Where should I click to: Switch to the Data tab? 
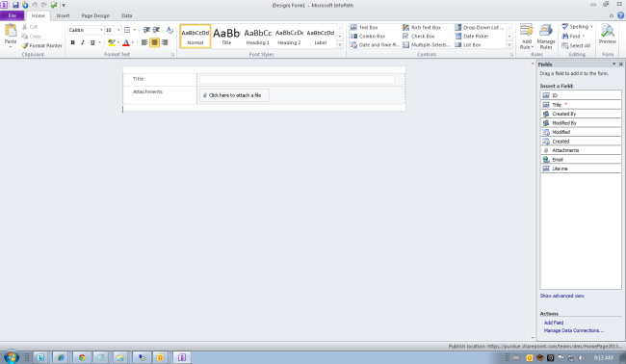pos(126,15)
